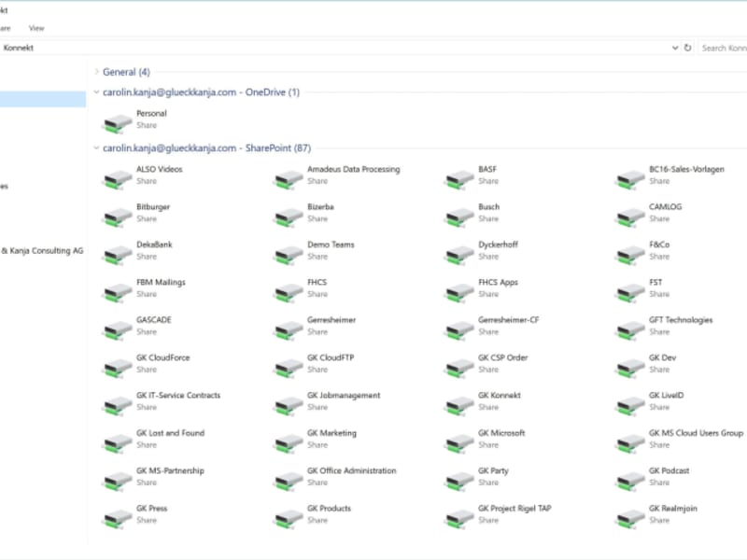The height and width of the screenshot is (560, 747).
Task: Select the Dyckerhoff drive icon
Action: pyautogui.click(x=459, y=254)
